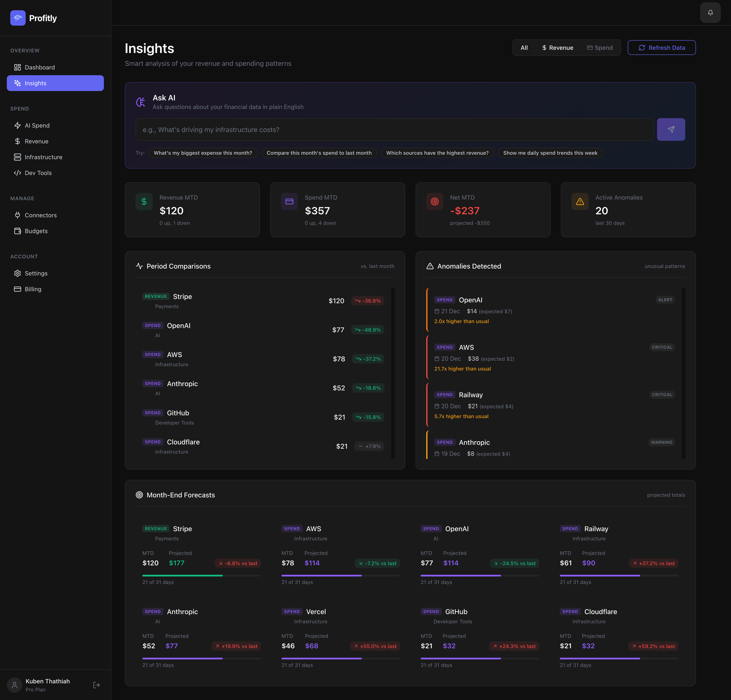Send question with paper plane icon

click(671, 129)
